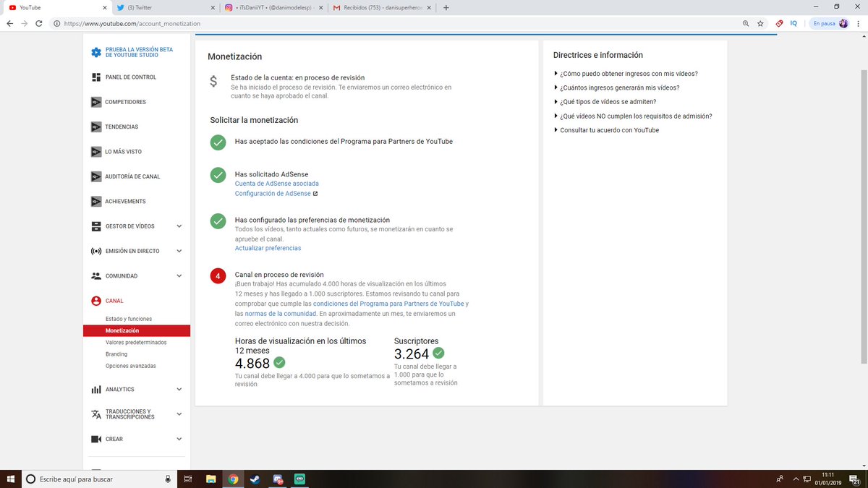This screenshot has height=488, width=868.
Task: Click the dollar sign account status icon
Action: (x=213, y=82)
